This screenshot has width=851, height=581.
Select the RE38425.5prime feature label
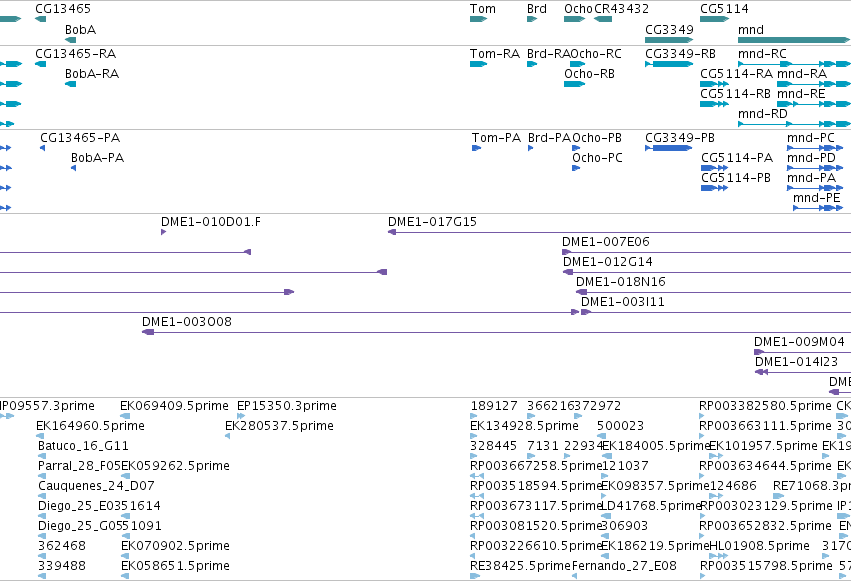520,566
